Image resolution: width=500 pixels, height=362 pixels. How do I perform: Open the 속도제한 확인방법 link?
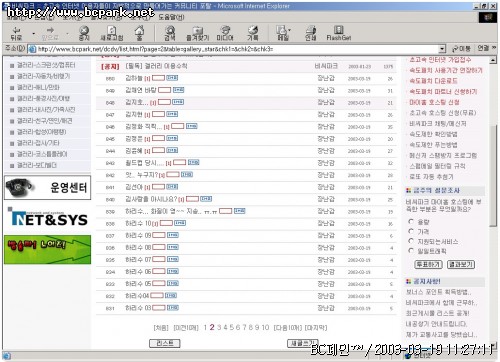433,134
